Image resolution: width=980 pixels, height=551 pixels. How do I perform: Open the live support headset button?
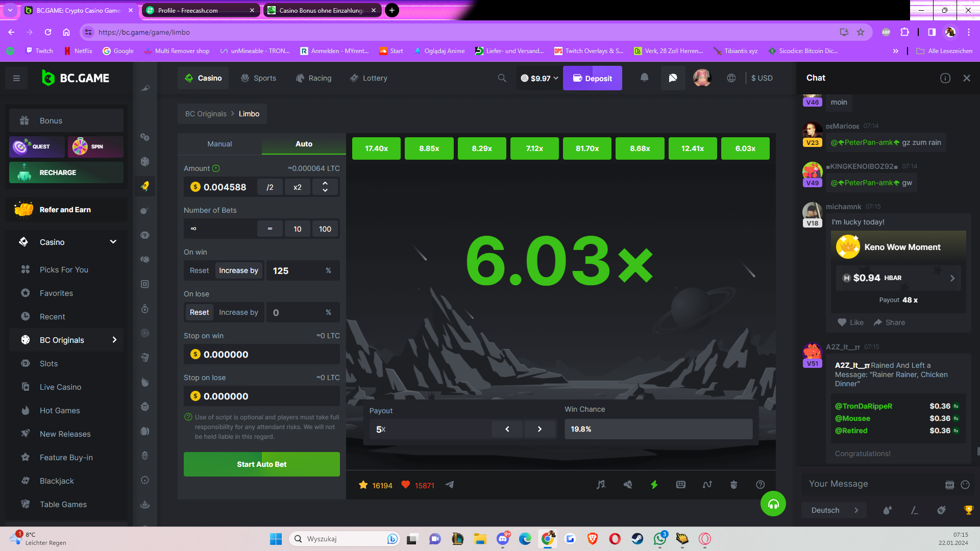(773, 504)
